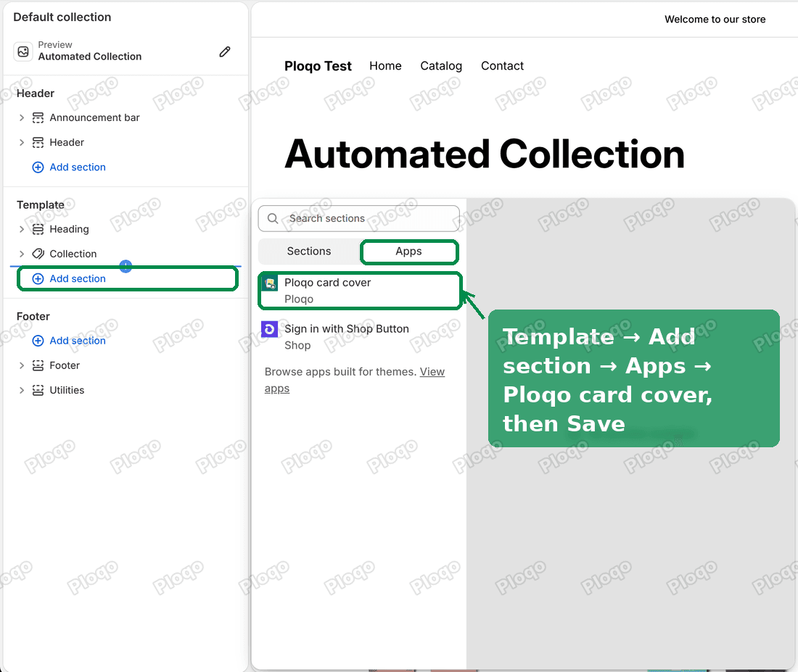Screen dimensions: 798x672
Task: Select the Heading tree item label
Action: [x=69, y=229]
